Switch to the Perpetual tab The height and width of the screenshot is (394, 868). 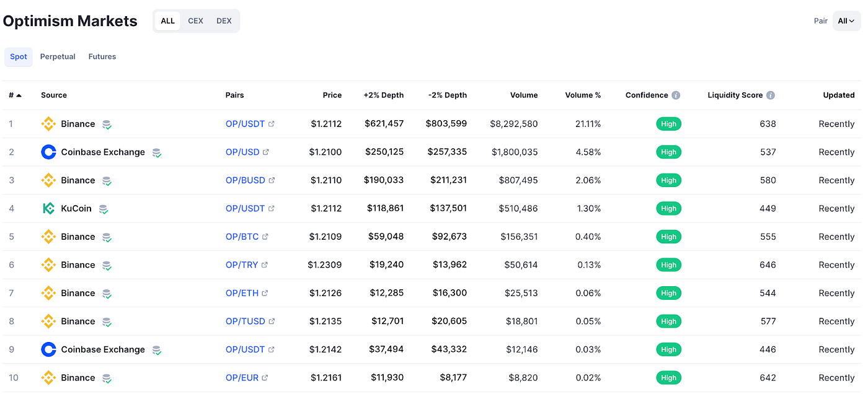(x=58, y=56)
